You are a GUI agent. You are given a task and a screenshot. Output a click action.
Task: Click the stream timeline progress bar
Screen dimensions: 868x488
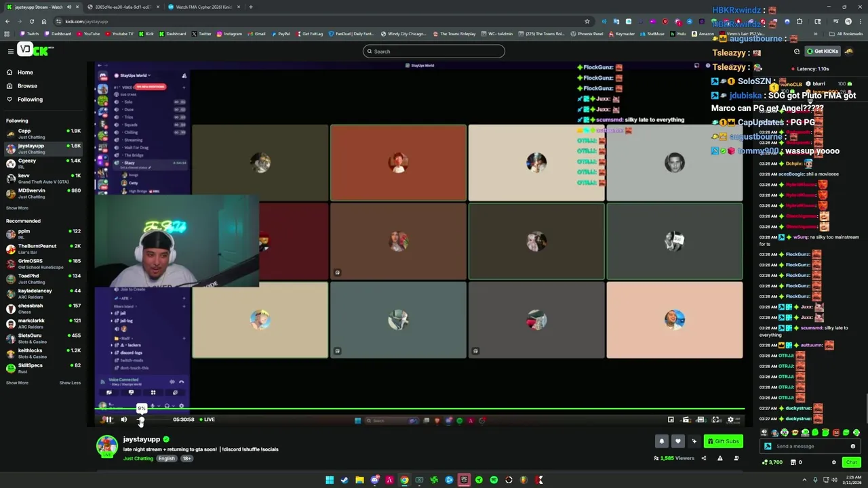coord(419,409)
